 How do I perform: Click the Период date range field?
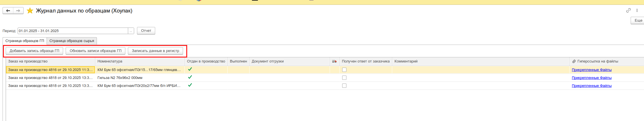73,31
